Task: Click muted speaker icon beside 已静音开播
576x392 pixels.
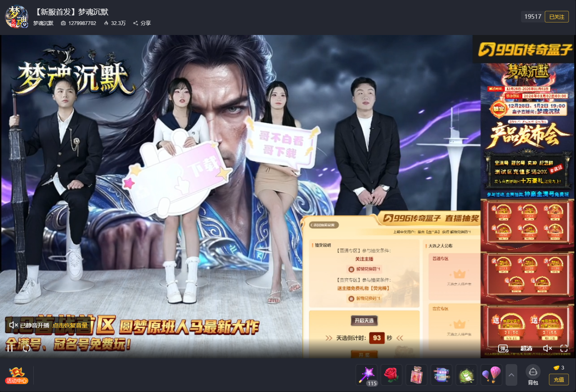Action: pos(13,325)
